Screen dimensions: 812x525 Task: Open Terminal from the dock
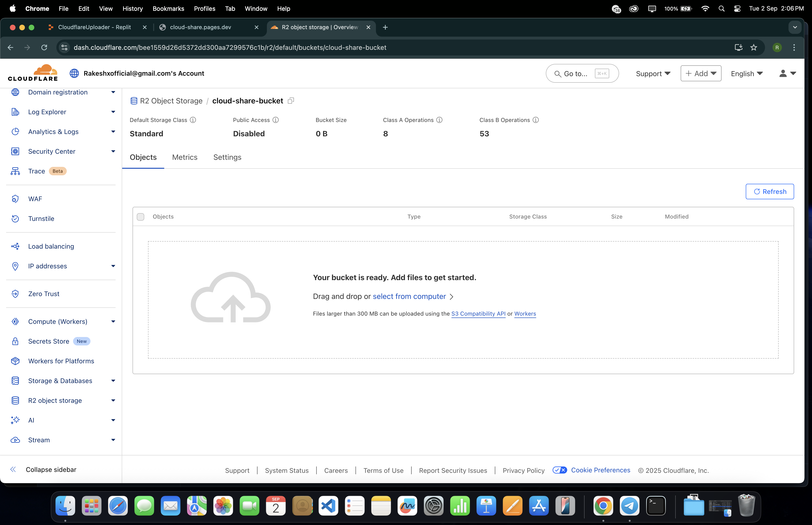click(656, 506)
